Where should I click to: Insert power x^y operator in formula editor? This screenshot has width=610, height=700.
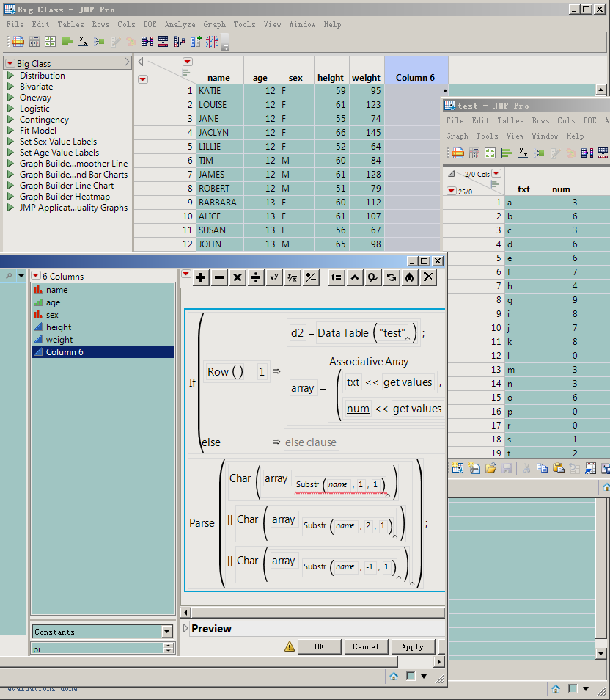[x=274, y=277]
